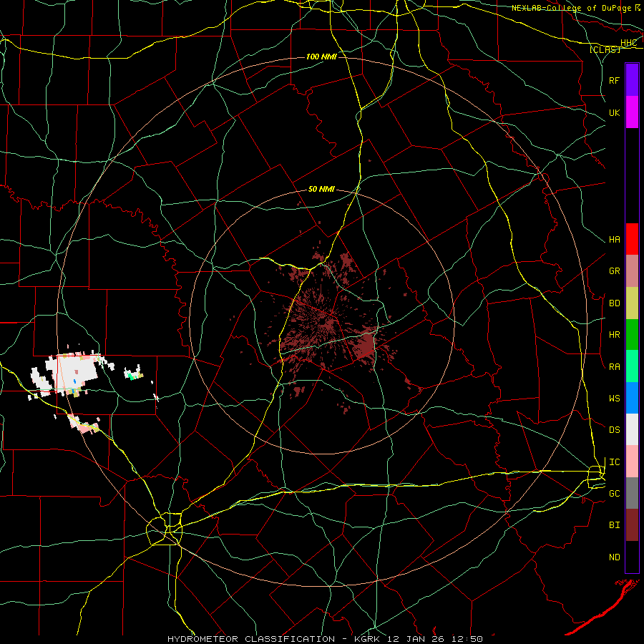Click the BI legend label text
Image resolution: width=644 pixels, height=644 pixels.
(615, 525)
